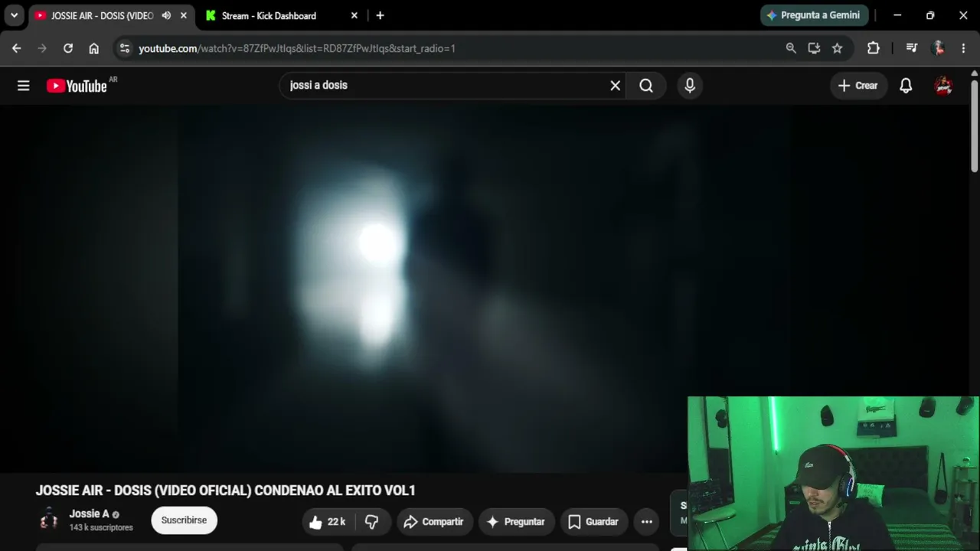Open the tab search dropdown arrow
This screenshot has height=551, width=980.
14,15
